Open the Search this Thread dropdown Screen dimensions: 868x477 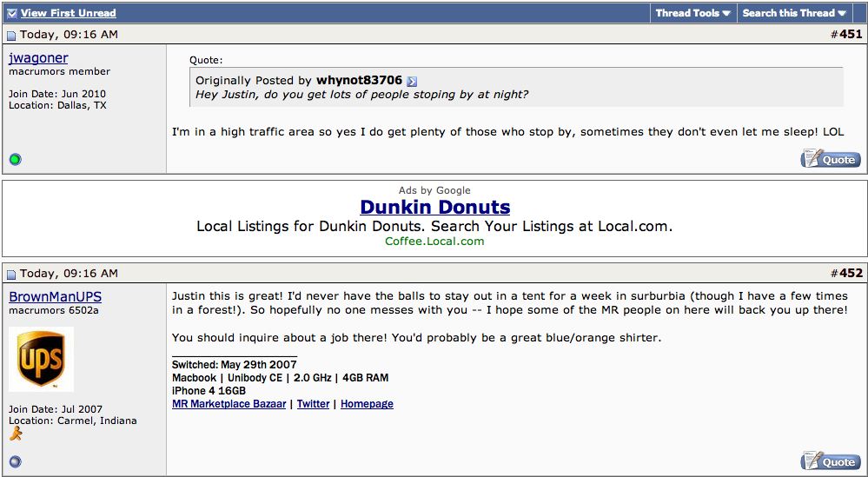795,13
